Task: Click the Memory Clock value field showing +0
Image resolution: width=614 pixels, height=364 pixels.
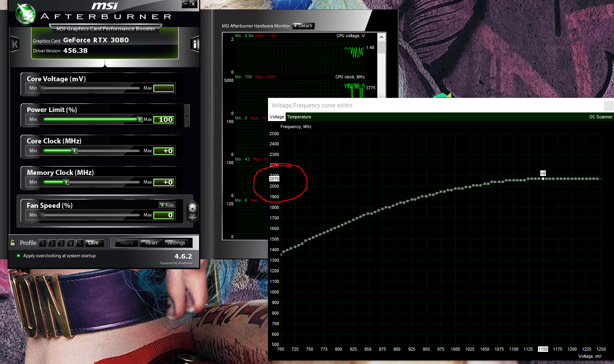Action: pyautogui.click(x=164, y=182)
